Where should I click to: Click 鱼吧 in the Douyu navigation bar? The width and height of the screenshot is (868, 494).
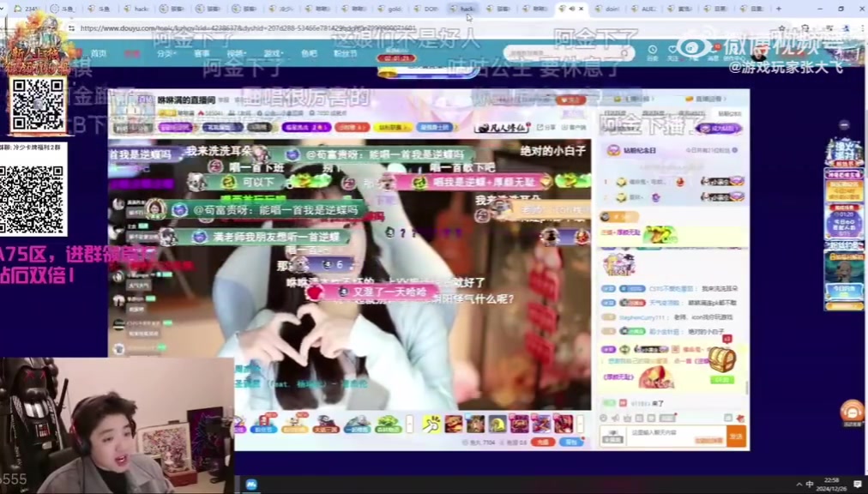point(309,54)
